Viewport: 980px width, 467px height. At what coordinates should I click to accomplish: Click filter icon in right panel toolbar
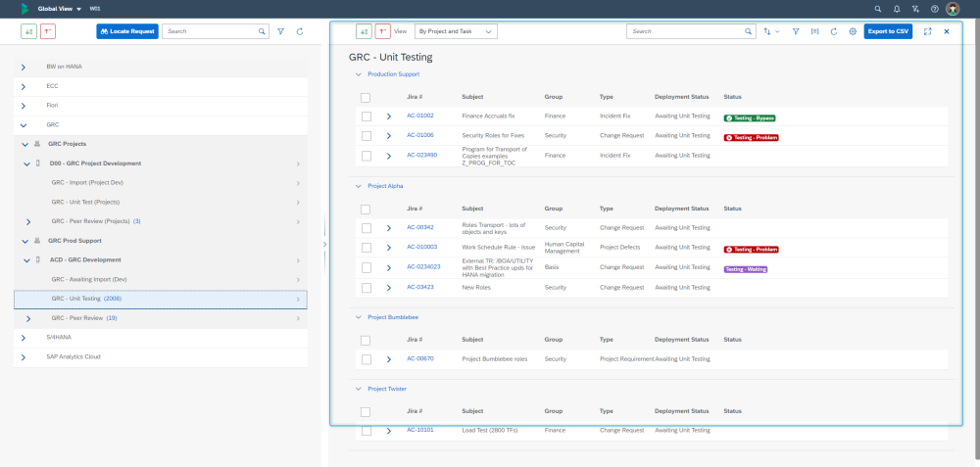[x=797, y=31]
